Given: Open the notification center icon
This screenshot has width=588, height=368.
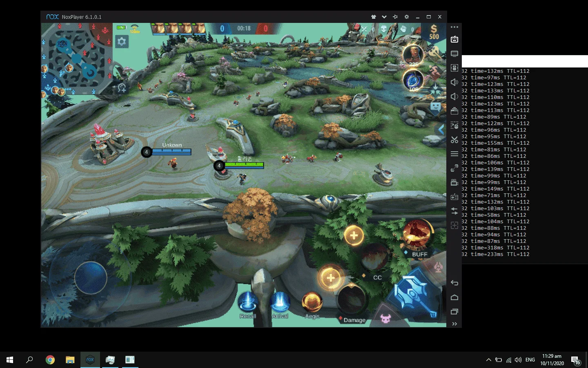Looking at the screenshot, I should click(576, 360).
